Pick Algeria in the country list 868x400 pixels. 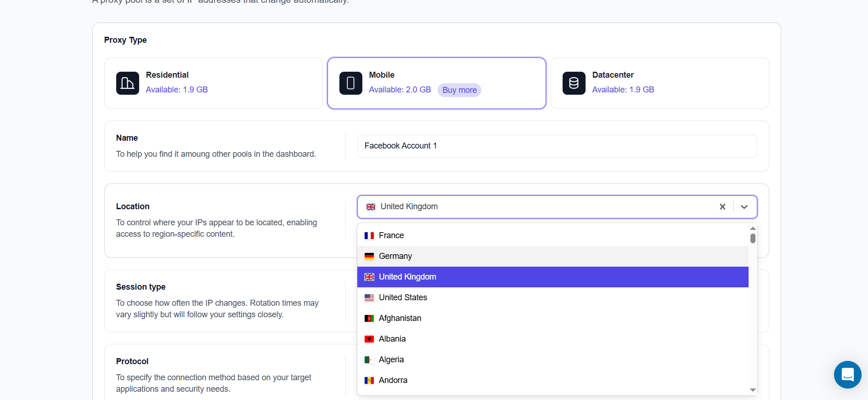pyautogui.click(x=553, y=360)
